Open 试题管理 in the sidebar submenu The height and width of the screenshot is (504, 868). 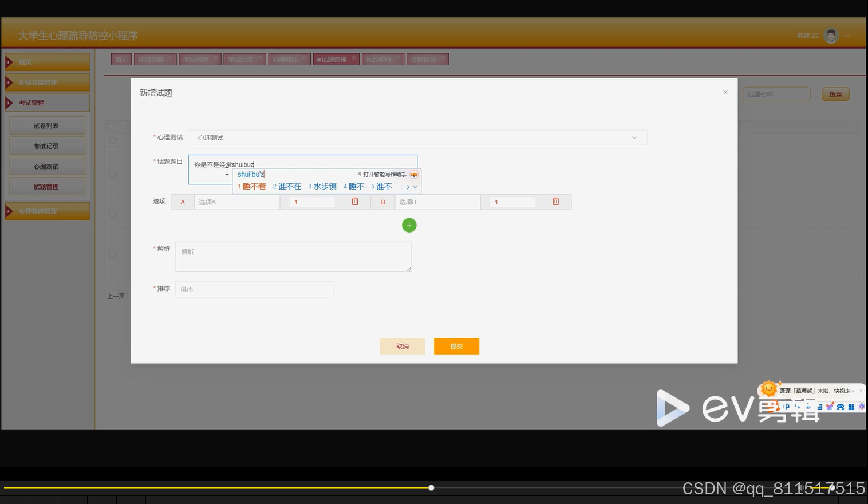tap(47, 187)
